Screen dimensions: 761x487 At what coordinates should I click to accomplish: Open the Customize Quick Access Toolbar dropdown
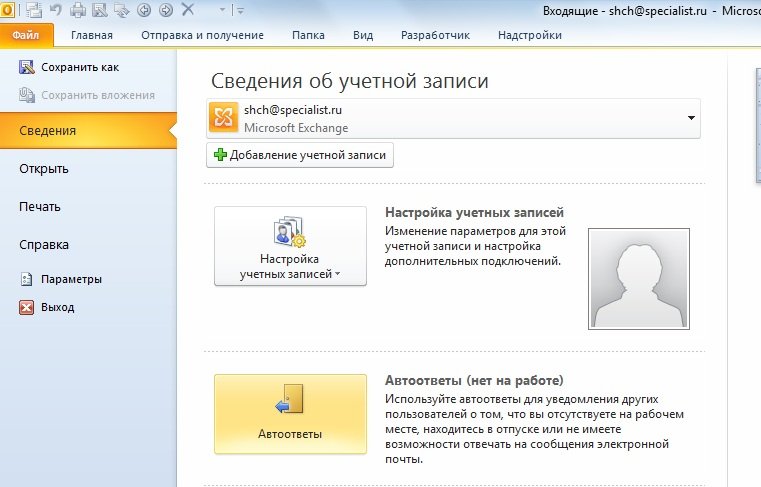click(240, 10)
